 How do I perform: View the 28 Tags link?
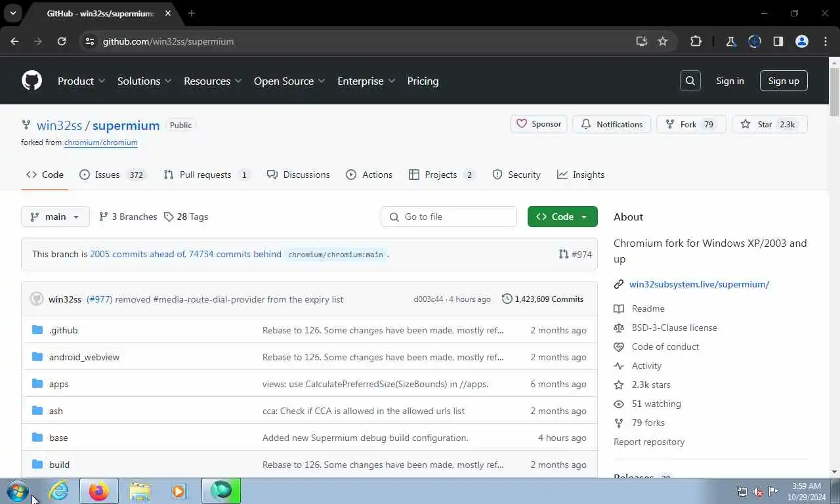pyautogui.click(x=186, y=217)
